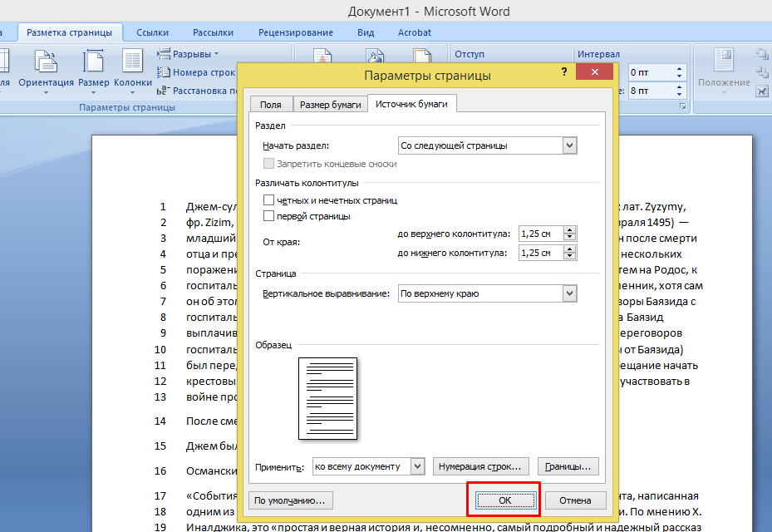Click the Положение object position button
This screenshot has width=772, height=532.
(x=724, y=71)
